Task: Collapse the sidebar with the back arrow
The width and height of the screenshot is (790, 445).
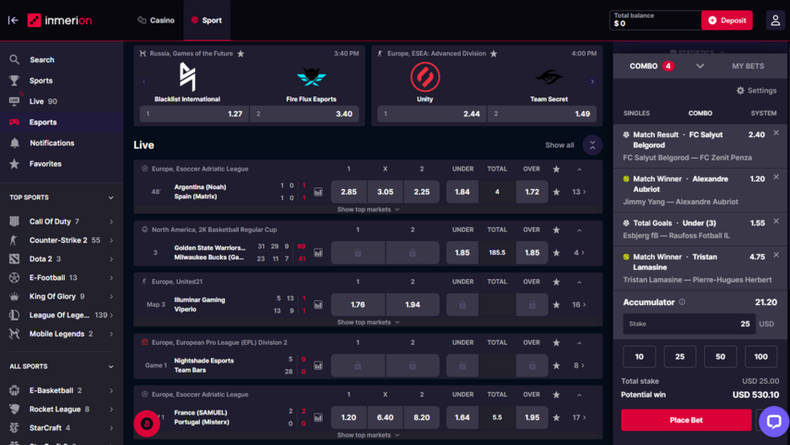Action: tap(13, 20)
